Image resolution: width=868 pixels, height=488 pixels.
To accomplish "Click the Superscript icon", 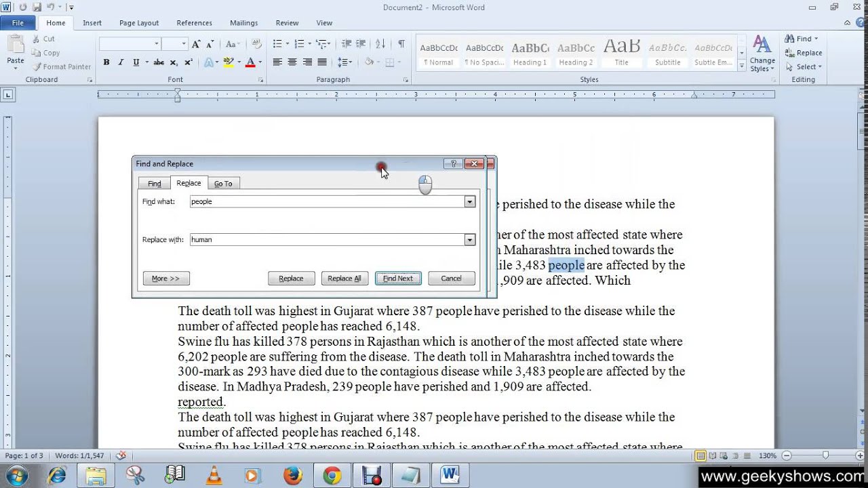I will 189,62.
